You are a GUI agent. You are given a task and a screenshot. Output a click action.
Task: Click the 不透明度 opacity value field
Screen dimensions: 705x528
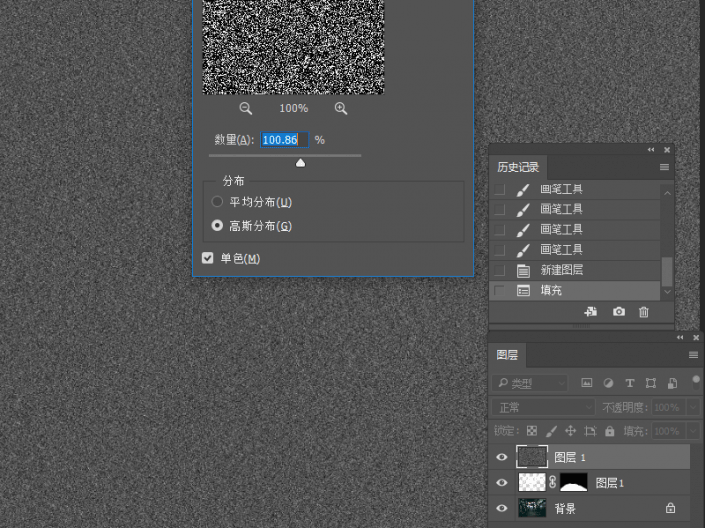pyautogui.click(x=668, y=407)
